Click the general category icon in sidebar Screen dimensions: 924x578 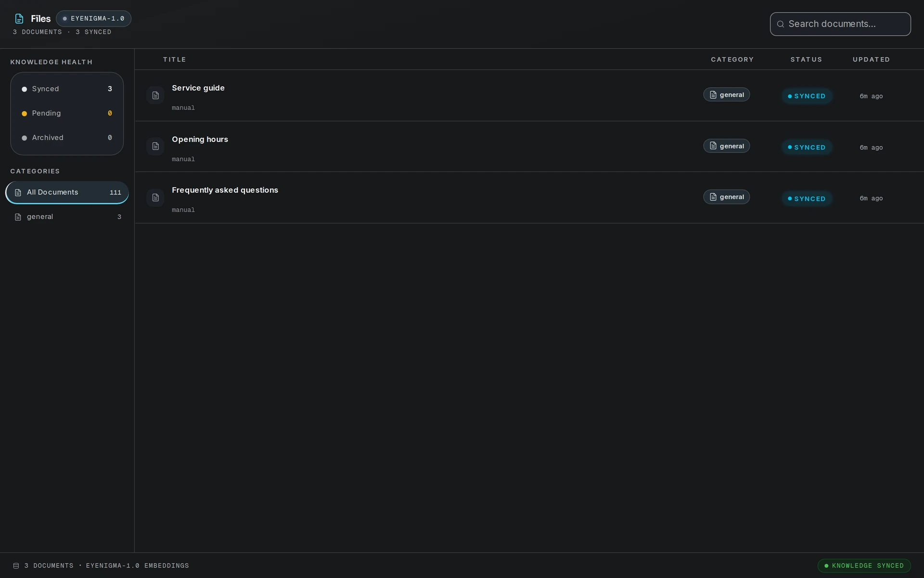tap(18, 217)
